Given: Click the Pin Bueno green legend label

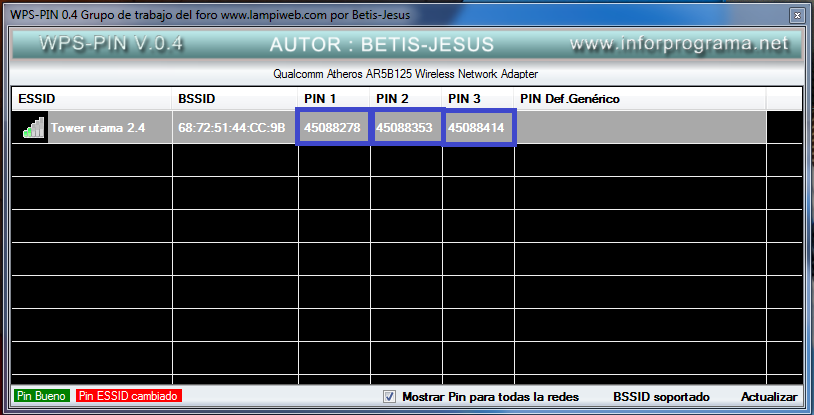Looking at the screenshot, I should click(43, 396).
